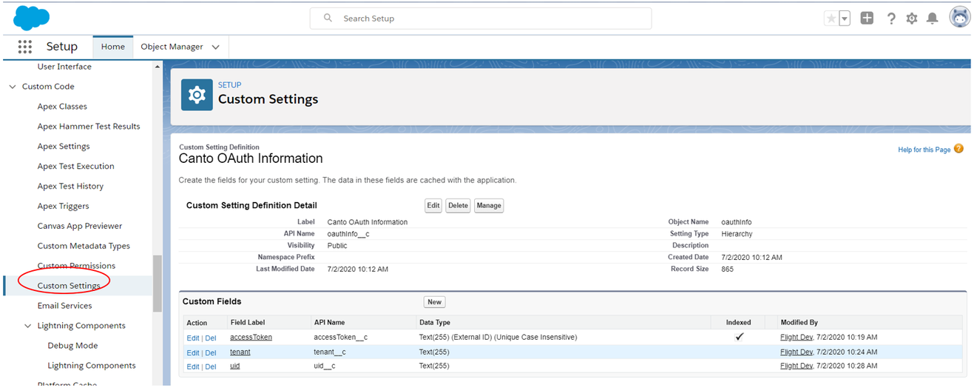
Task: Open the Lightning Components child item
Action: click(92, 366)
